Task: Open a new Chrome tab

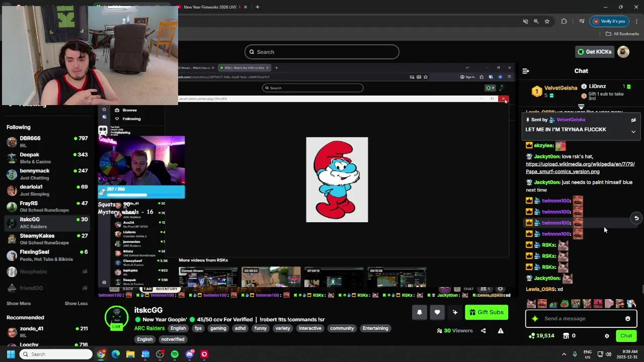Action: click(x=257, y=7)
